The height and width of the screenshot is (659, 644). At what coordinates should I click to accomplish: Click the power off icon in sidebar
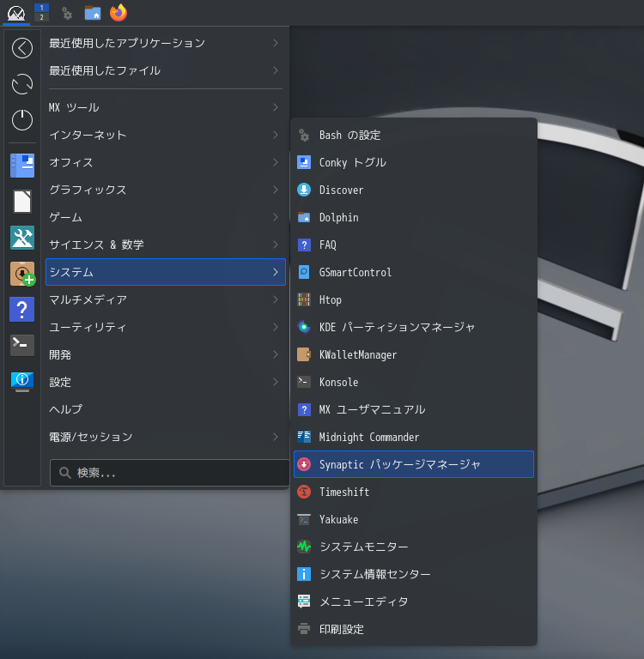22,120
